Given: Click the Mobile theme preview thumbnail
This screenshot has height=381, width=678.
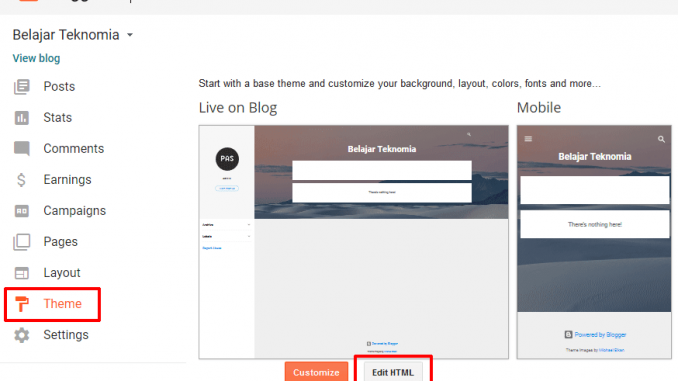Looking at the screenshot, I should [594, 242].
